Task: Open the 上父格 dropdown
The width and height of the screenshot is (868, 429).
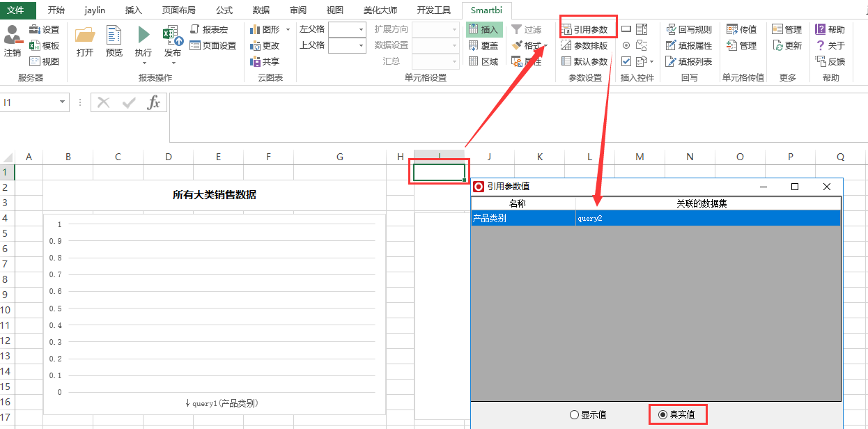Action: [362, 45]
